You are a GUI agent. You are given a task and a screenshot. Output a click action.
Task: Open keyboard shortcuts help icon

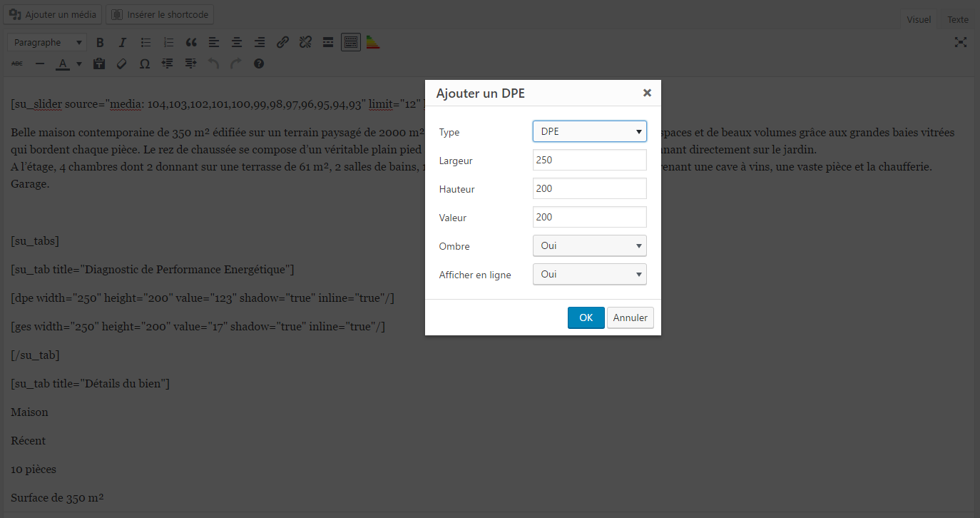(259, 64)
